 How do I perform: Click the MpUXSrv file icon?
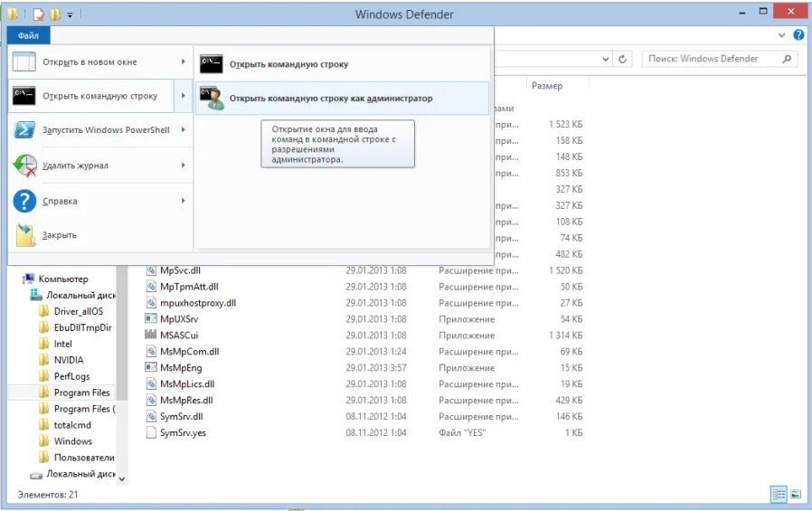pyautogui.click(x=151, y=319)
